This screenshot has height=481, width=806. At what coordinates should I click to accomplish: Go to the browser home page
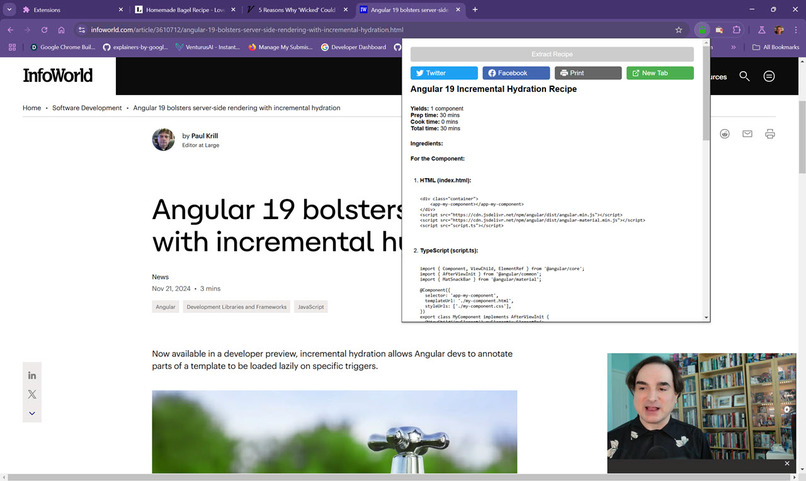61,30
